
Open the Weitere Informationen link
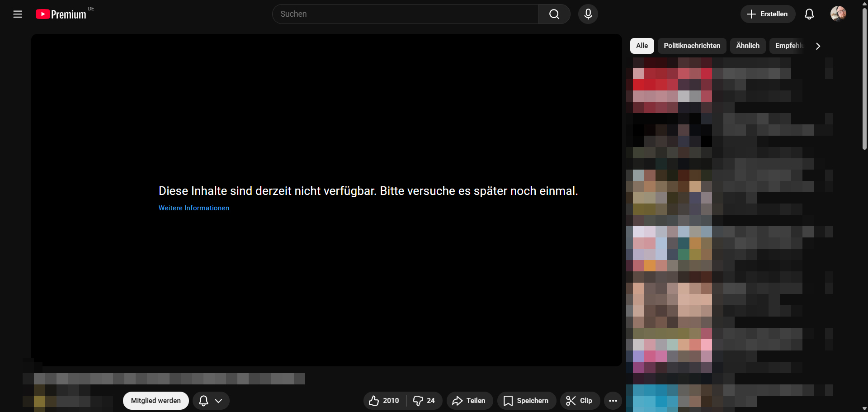pos(193,208)
